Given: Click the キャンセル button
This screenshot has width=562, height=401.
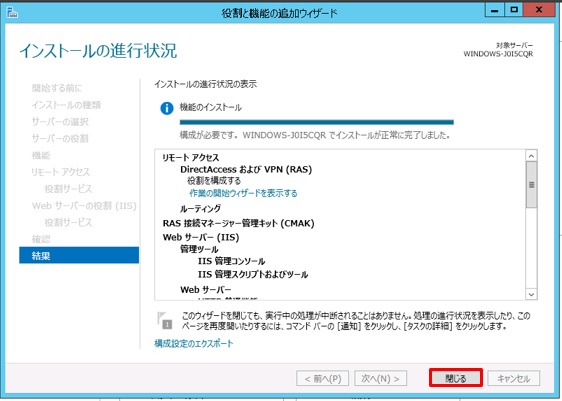Looking at the screenshot, I should (x=513, y=378).
